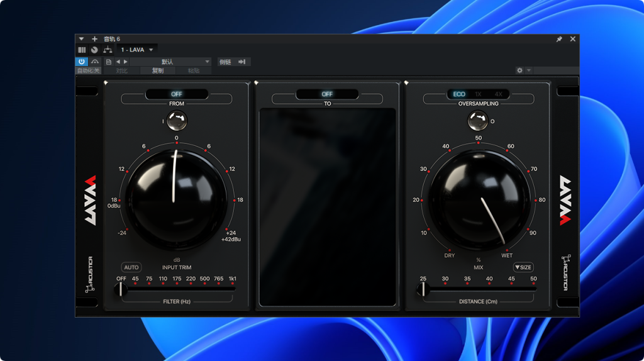Screen dimensions: 644x361
Task: Click the large INPUT TRIM knob
Action: pyautogui.click(x=176, y=200)
